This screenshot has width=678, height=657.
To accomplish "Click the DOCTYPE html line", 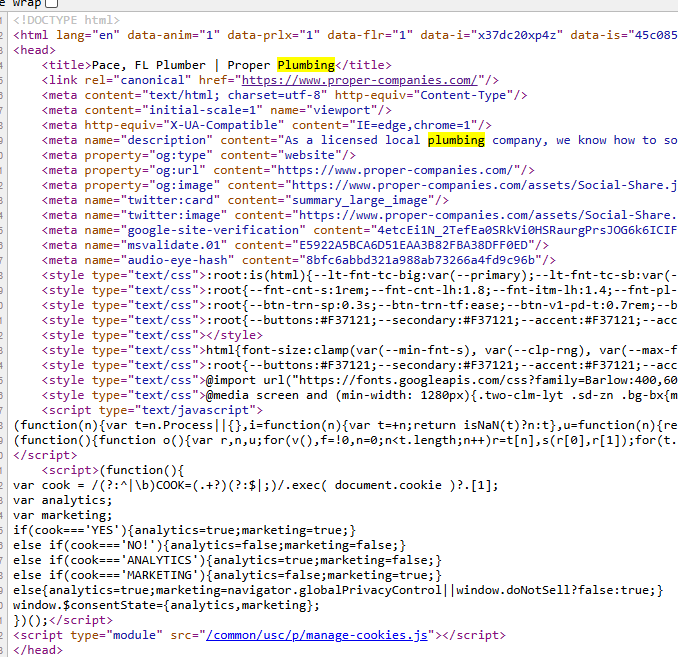I will pos(66,20).
